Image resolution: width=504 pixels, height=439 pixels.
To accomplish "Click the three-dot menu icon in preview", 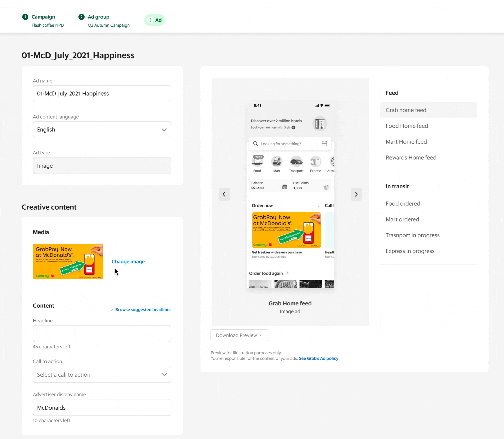I will point(319,205).
